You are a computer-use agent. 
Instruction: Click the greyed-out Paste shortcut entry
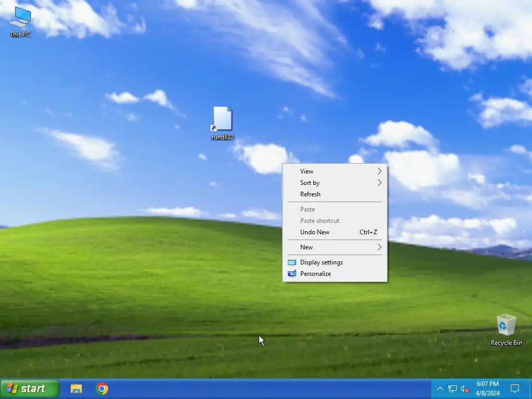335,221
